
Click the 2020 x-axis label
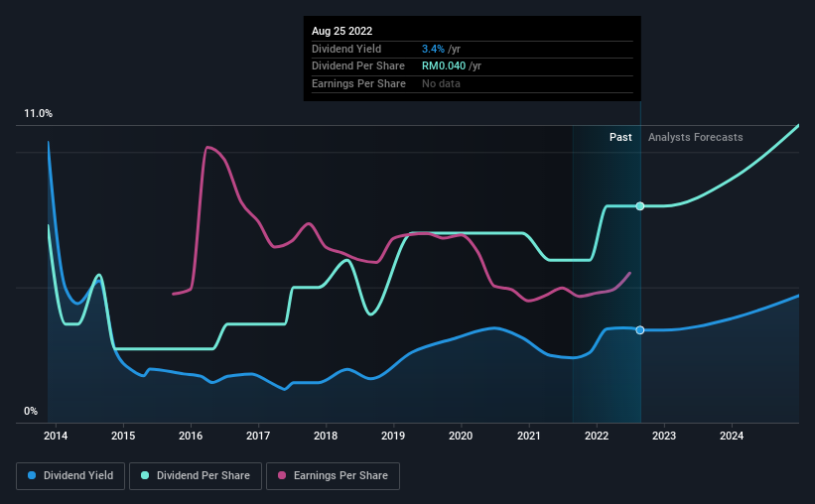[461, 436]
